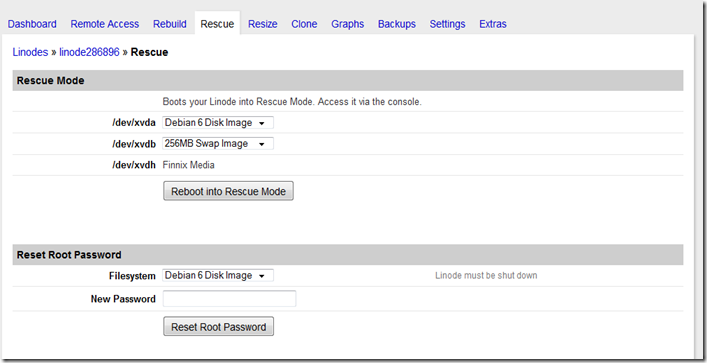The image size is (707, 363).
Task: Click the New Password label
Action: [x=123, y=299]
